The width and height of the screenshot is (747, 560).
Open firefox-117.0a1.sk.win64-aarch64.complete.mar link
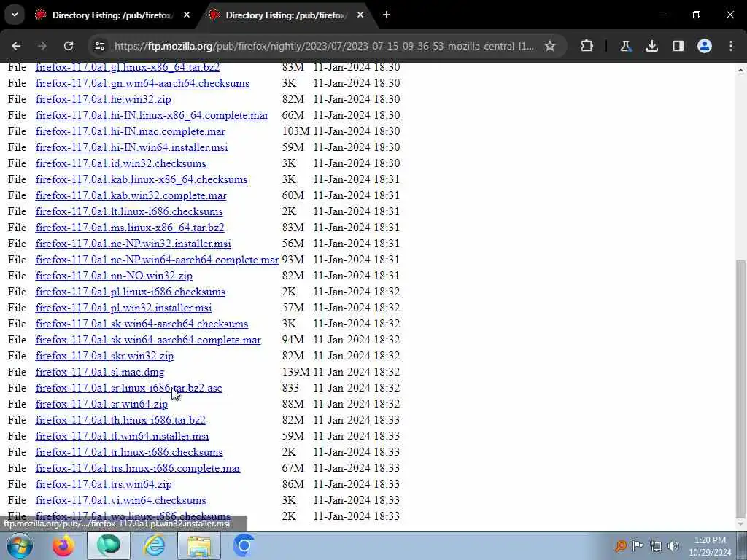[148, 340]
